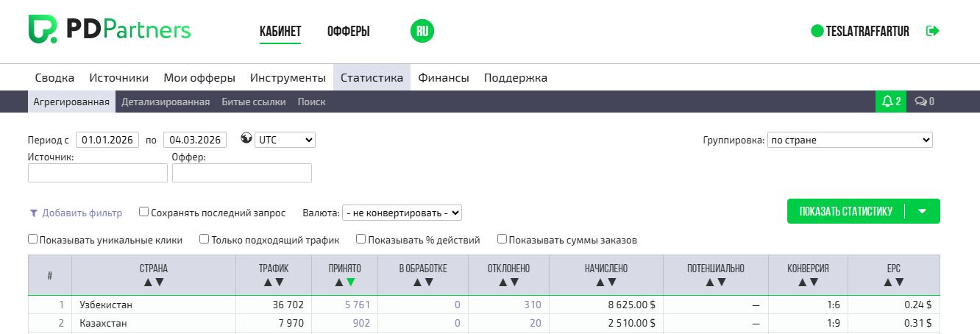Sort Принято column descending with green arrow
Image resolution: width=980 pixels, height=334 pixels.
[x=350, y=282]
